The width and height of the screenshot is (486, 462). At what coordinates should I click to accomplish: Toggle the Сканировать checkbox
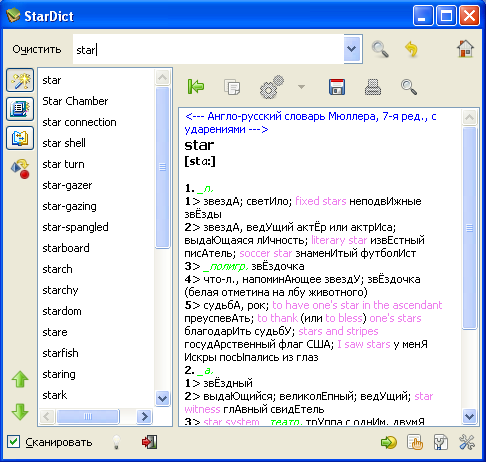[13, 442]
